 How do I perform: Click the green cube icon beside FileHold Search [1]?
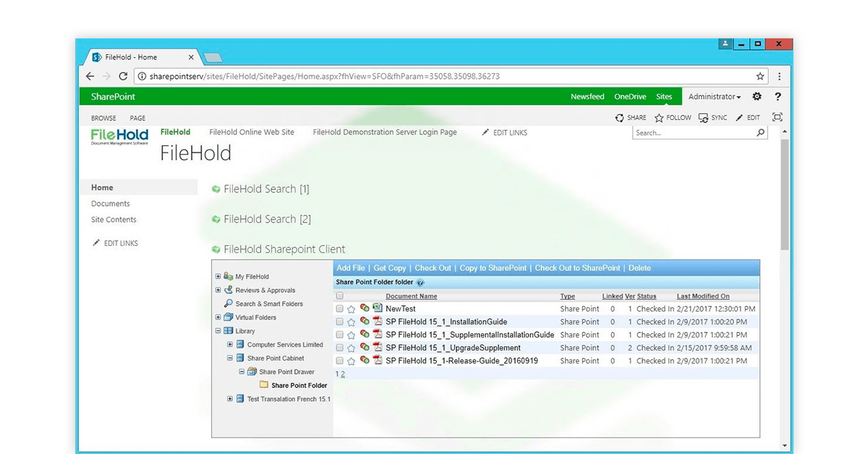[216, 189]
